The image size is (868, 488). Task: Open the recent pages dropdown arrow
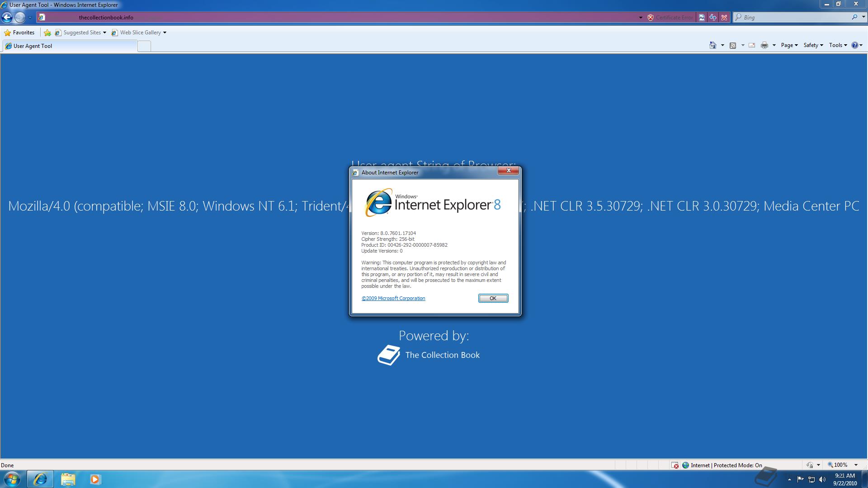30,18
